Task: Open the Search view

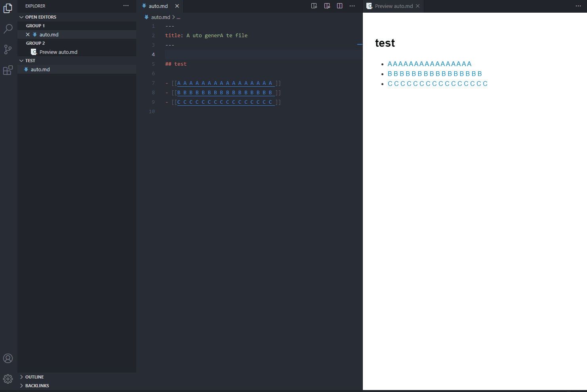Action: point(8,29)
